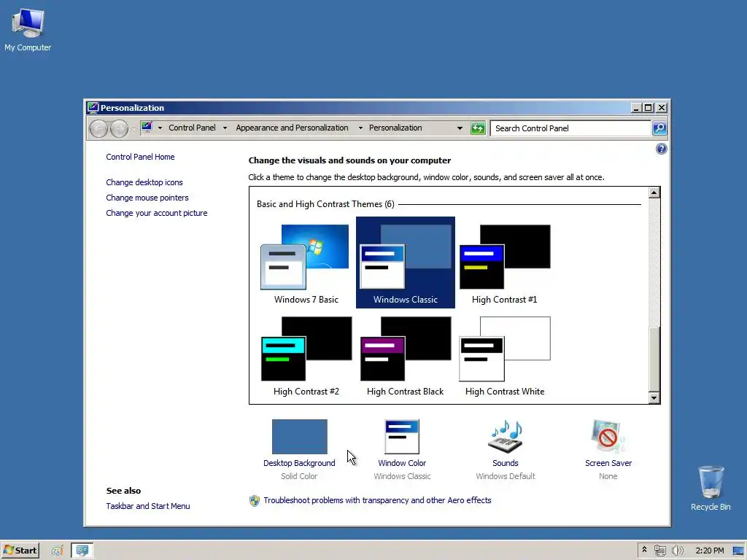Viewport: 747px width, 560px height.
Task: Open the Screen Saver icon
Action: 608,437
